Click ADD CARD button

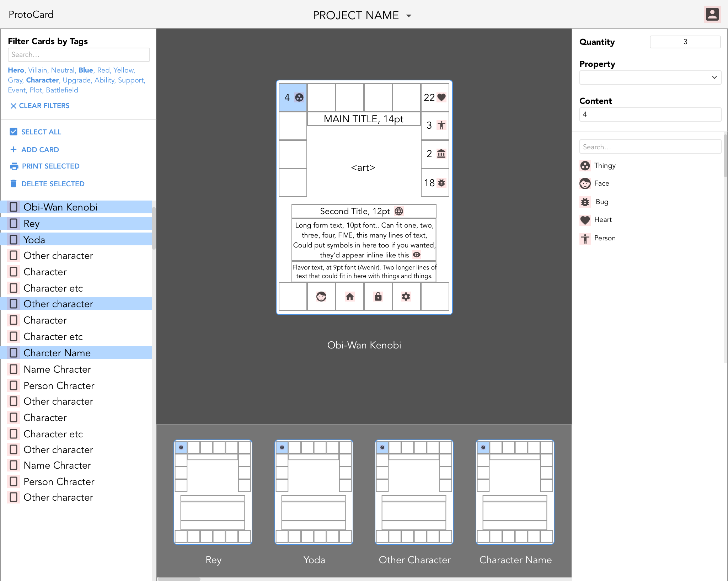point(40,149)
